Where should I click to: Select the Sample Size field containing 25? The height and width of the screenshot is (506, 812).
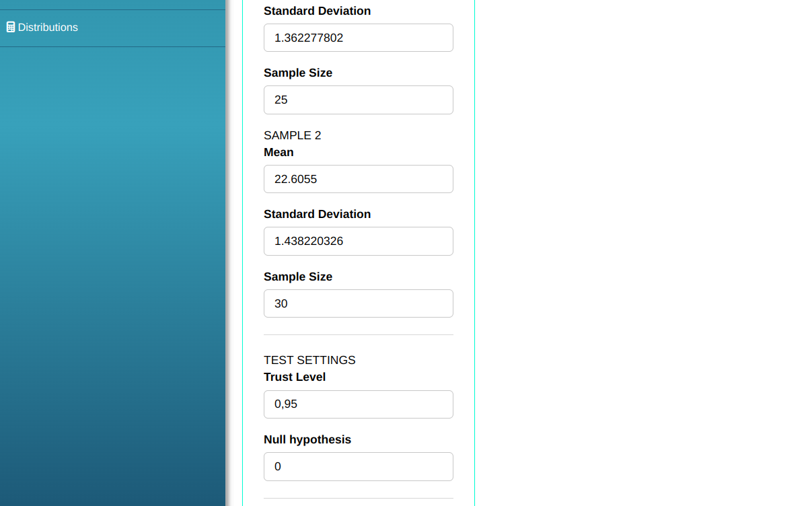358,100
